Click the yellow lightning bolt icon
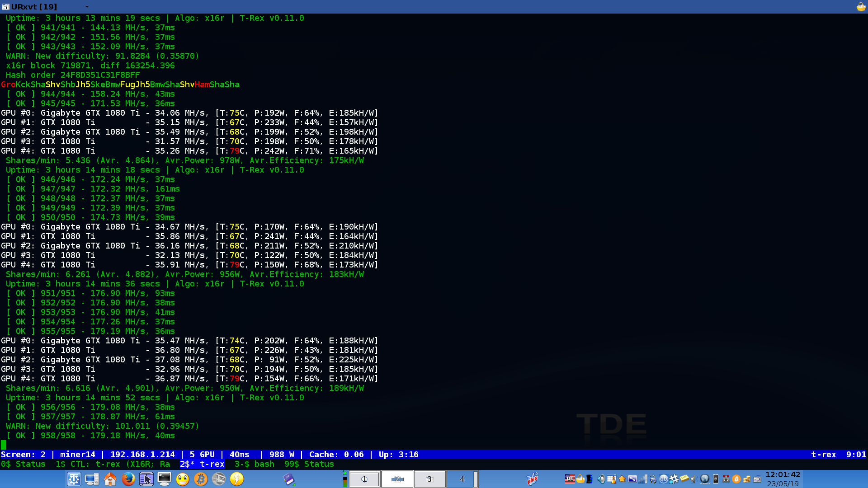The image size is (868, 488). point(236,479)
